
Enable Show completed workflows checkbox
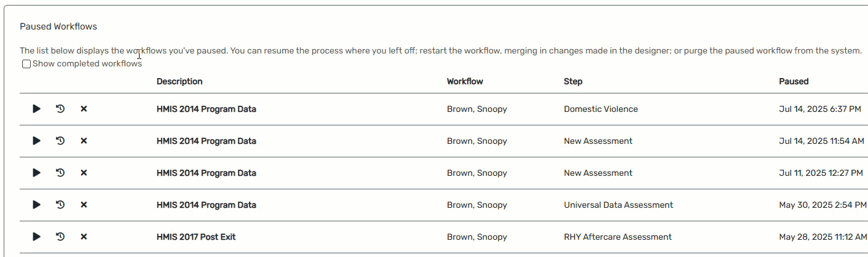tap(26, 64)
